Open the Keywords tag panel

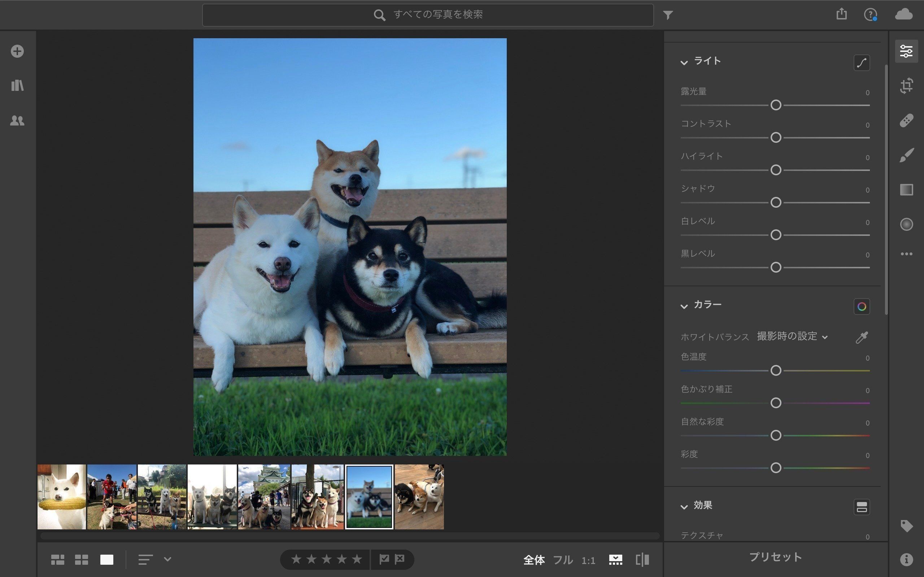(x=906, y=526)
